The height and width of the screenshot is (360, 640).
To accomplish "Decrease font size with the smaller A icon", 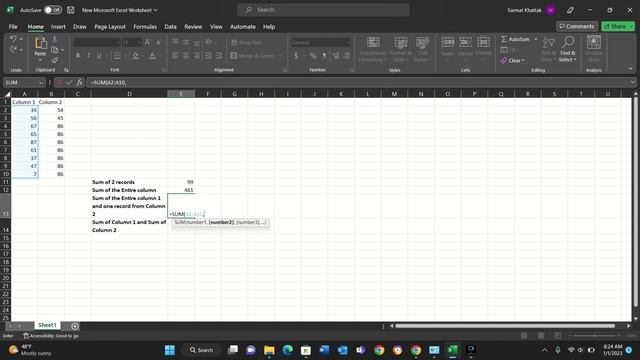I will tap(158, 42).
